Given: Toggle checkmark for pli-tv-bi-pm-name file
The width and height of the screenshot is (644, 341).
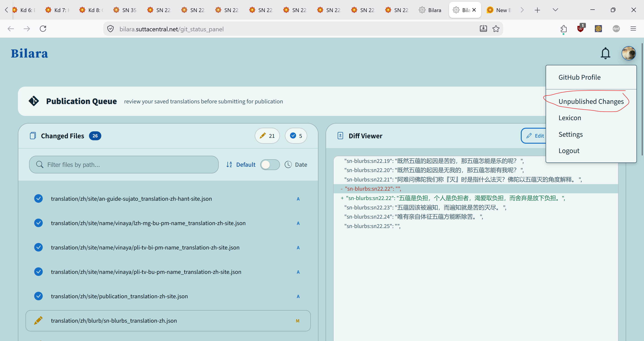Looking at the screenshot, I should click(x=38, y=247).
